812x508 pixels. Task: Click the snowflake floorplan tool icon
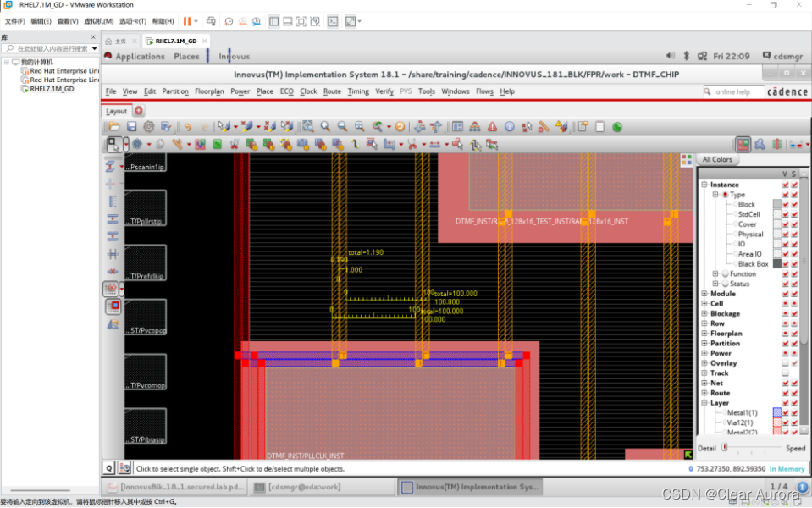(x=136, y=144)
